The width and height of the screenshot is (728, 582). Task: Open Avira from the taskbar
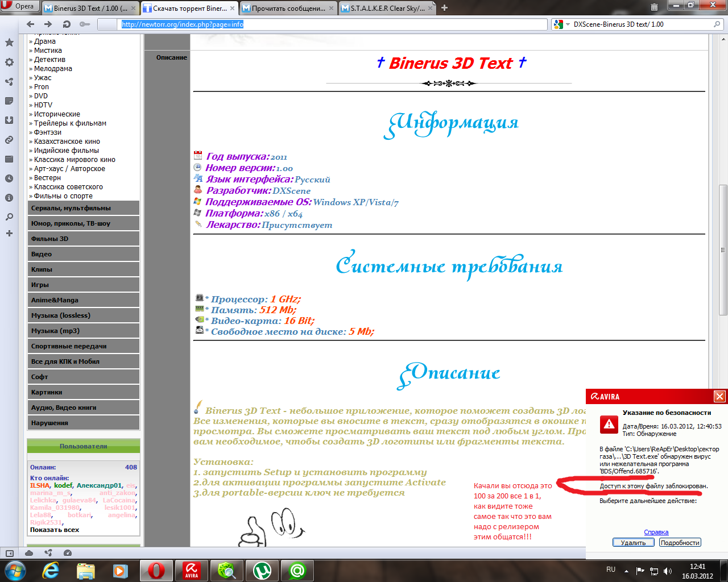(192, 570)
